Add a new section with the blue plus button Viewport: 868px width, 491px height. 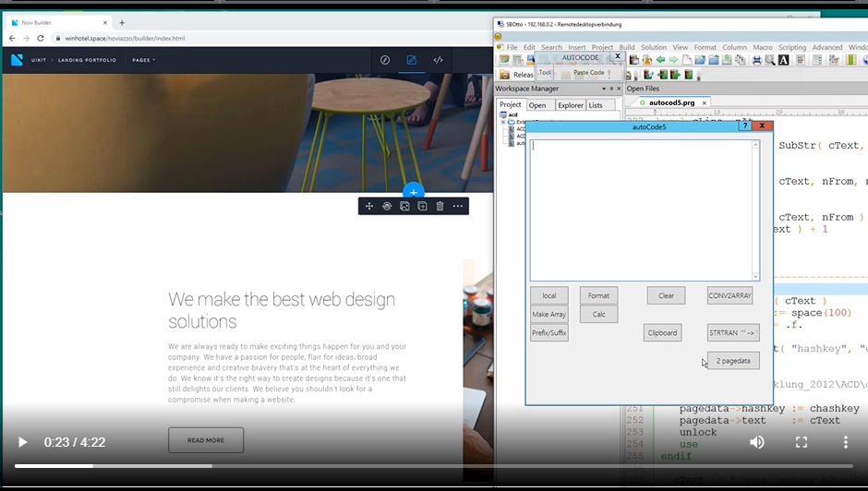(x=414, y=192)
